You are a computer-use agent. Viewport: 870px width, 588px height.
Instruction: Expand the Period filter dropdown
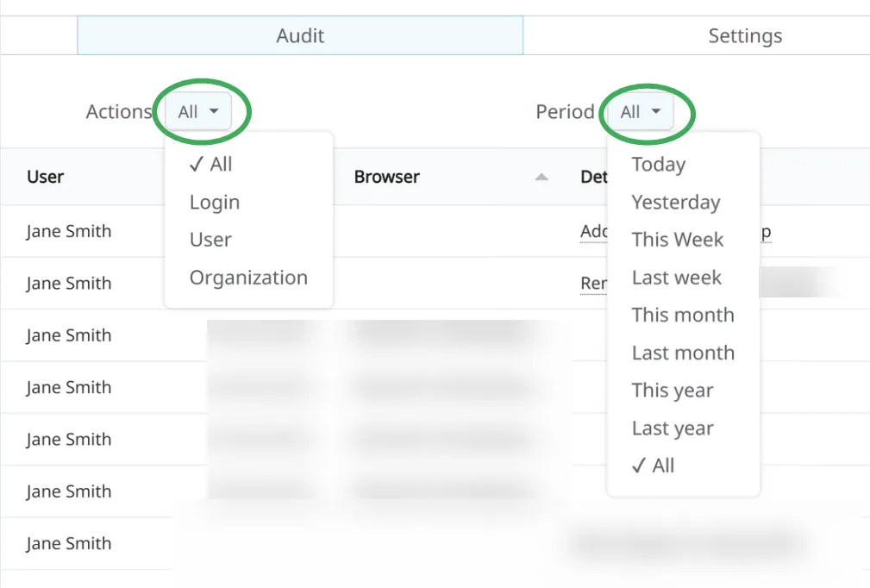tap(641, 112)
